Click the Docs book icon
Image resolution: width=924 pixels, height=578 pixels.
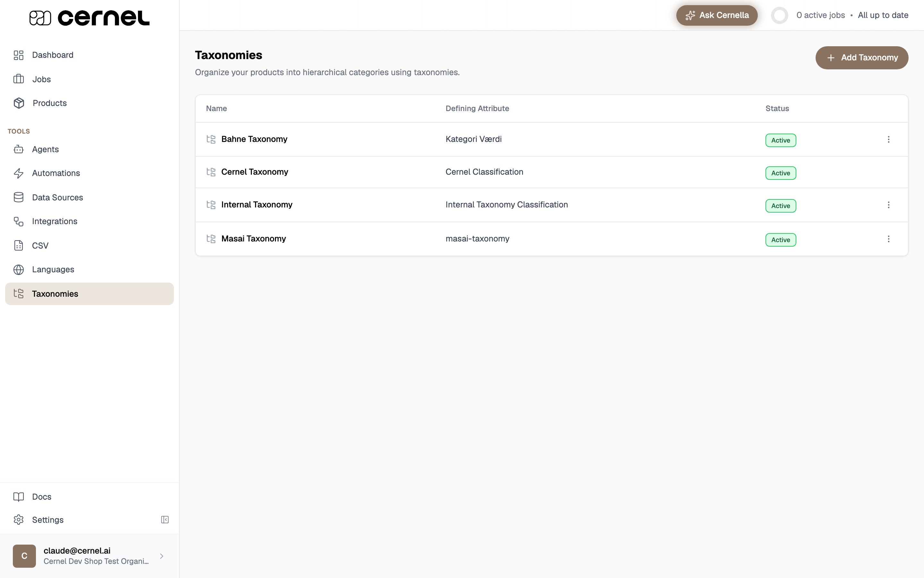point(19,496)
